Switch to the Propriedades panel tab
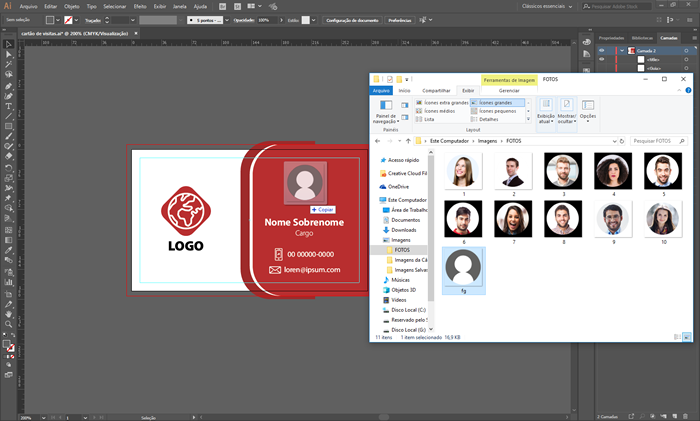Viewport: 700px width, 421px height. point(611,38)
